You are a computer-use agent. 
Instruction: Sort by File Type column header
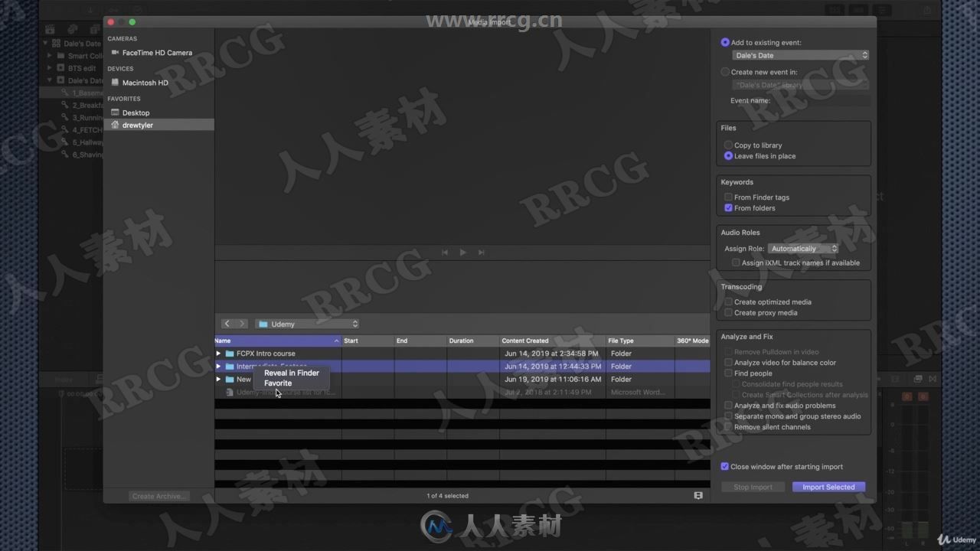pyautogui.click(x=639, y=341)
